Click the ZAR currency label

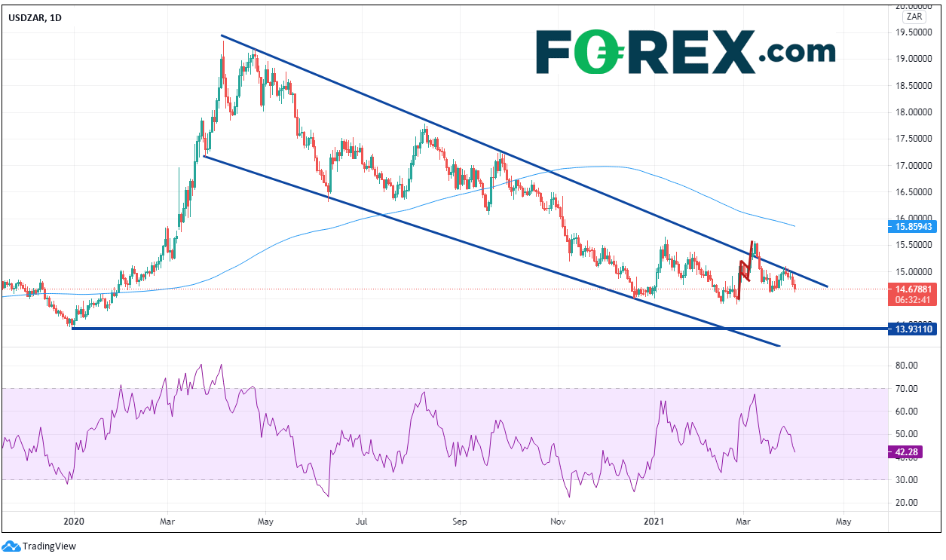point(915,15)
